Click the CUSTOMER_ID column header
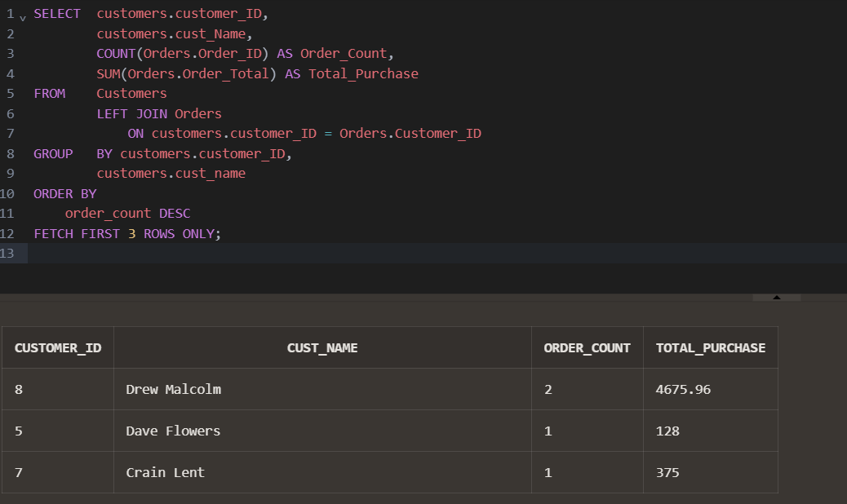The image size is (847, 504). coord(58,348)
